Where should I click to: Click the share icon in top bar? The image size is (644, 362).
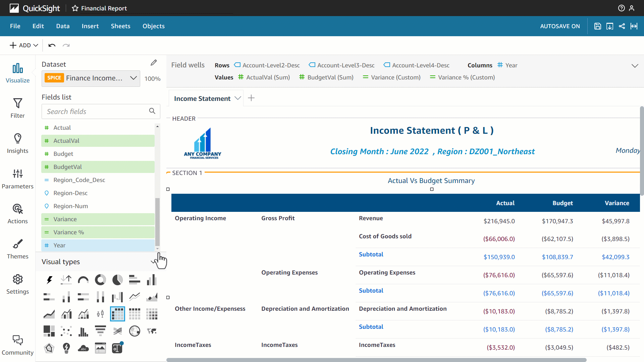[x=622, y=26]
